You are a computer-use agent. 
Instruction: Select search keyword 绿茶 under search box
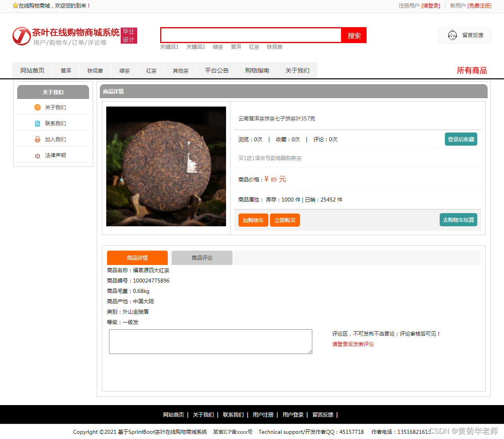pyautogui.click(x=218, y=47)
